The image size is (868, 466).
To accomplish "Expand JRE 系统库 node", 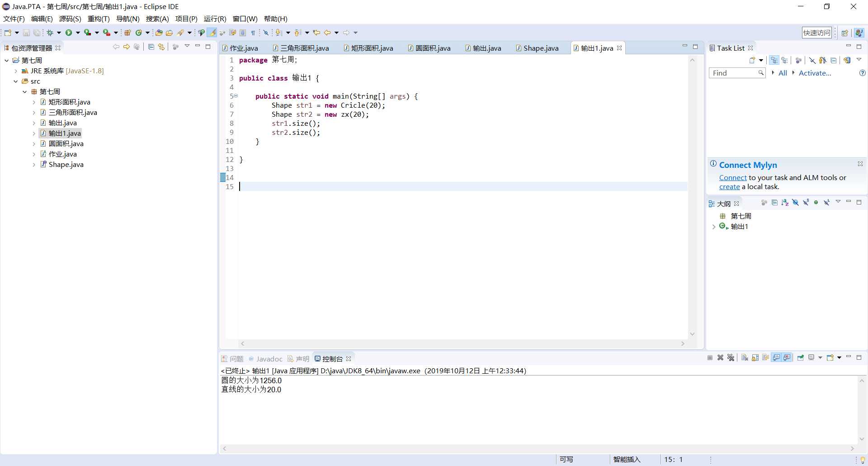I will (16, 71).
